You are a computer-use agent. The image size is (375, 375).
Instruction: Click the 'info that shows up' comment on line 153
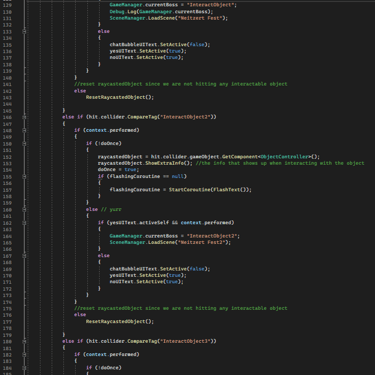tap(280, 163)
